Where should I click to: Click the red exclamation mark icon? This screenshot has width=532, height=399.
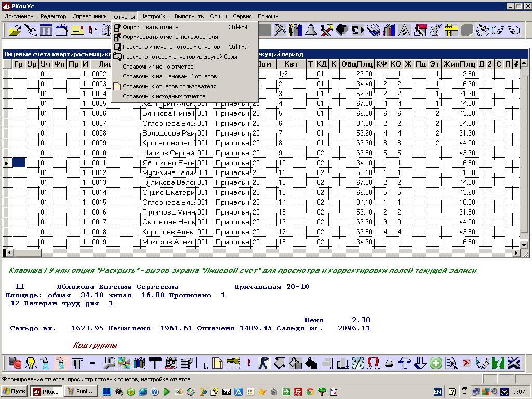(249, 363)
